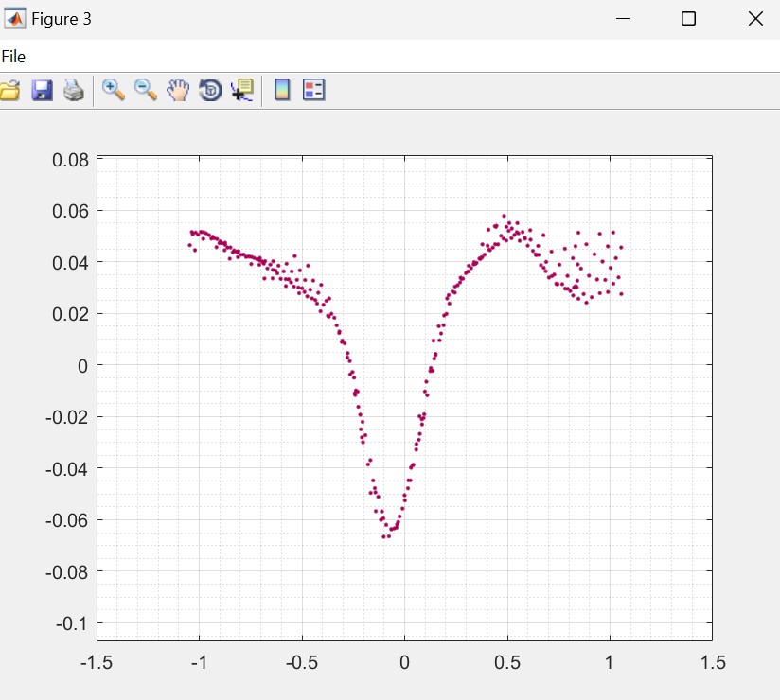Screen dimensions: 780x700
Task: Insert a colorbar using the toolbar icon
Action: coord(281,91)
